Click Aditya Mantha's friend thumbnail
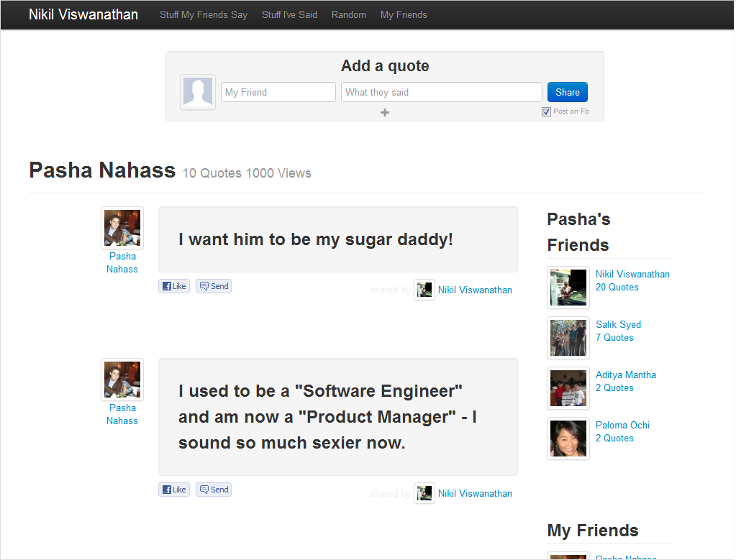736x560 pixels. coord(568,388)
